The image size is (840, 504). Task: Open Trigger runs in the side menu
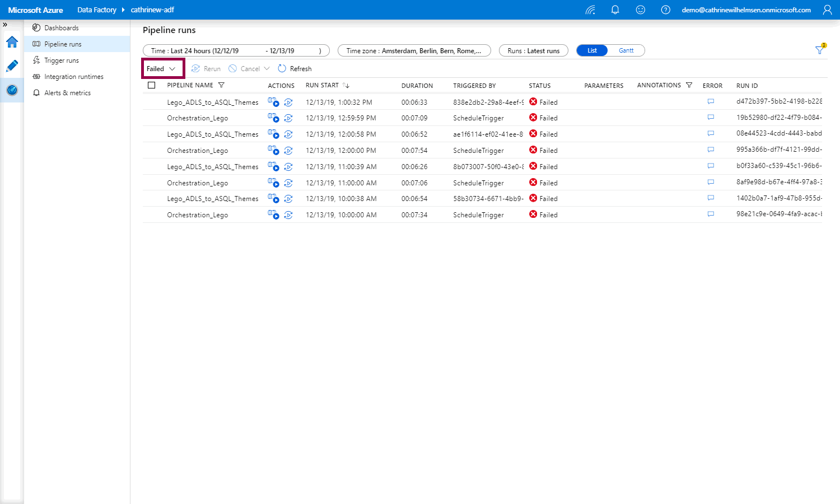coord(62,60)
